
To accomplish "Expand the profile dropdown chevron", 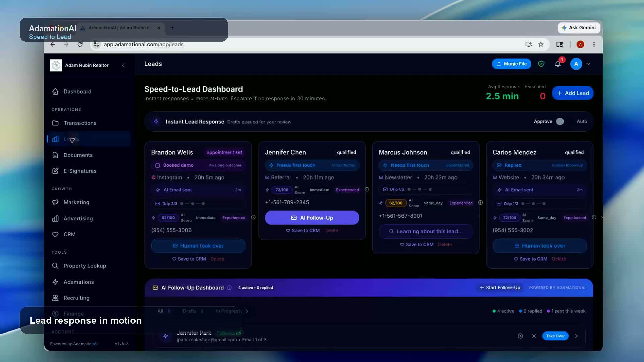I will pos(588,64).
